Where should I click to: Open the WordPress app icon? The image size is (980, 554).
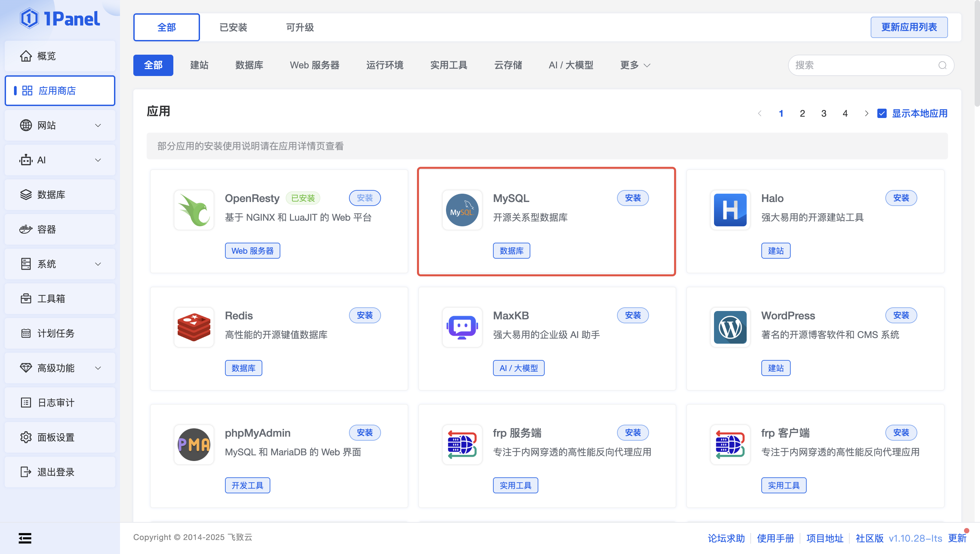pos(730,327)
